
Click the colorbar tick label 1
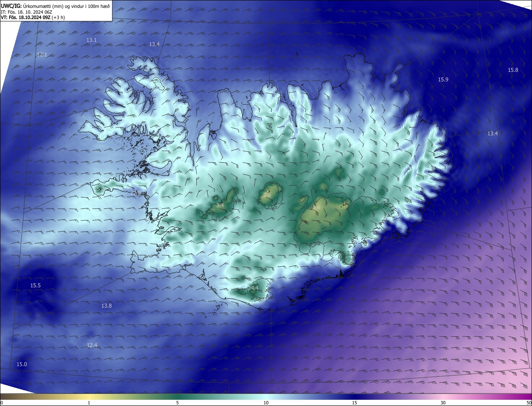point(89,403)
